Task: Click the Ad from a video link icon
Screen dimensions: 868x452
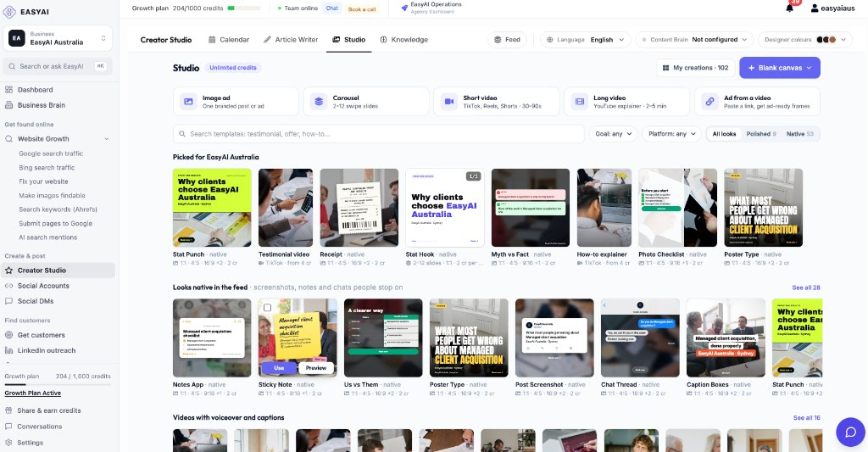Action: (x=709, y=102)
